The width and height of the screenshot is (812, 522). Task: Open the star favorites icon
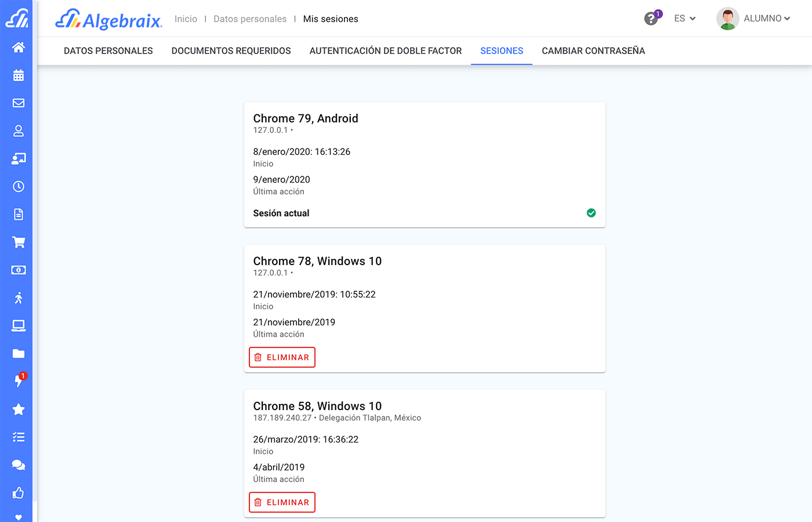(19, 409)
